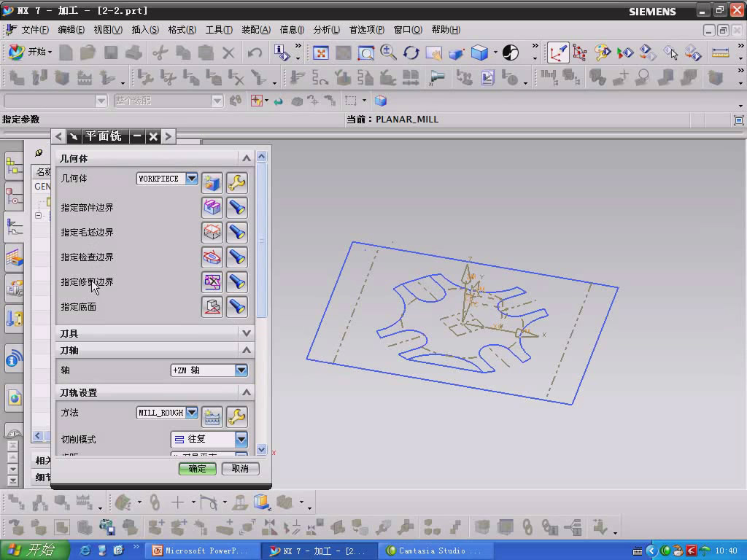Confirm the dialog with 确定
This screenshot has height=560, width=747.
point(197,469)
